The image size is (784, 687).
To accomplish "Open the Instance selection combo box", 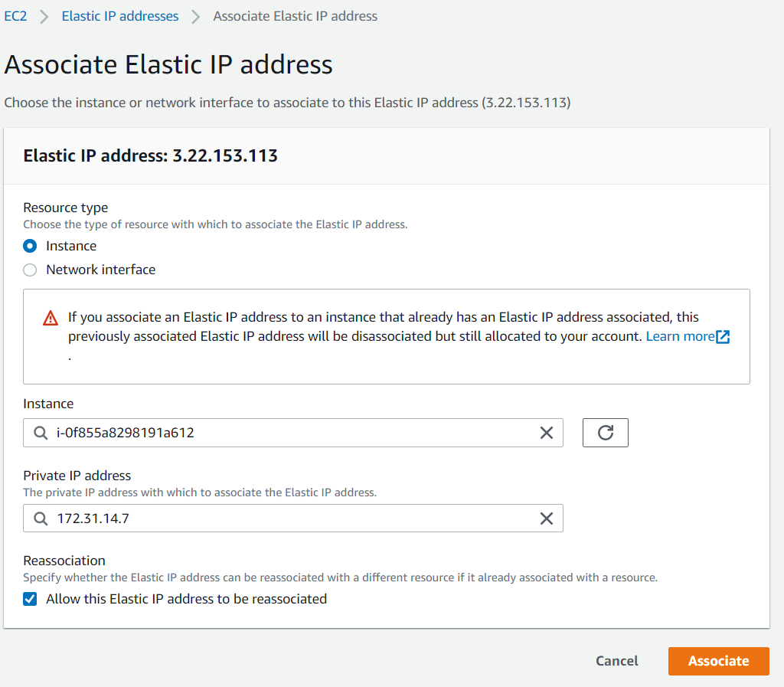I will click(291, 433).
